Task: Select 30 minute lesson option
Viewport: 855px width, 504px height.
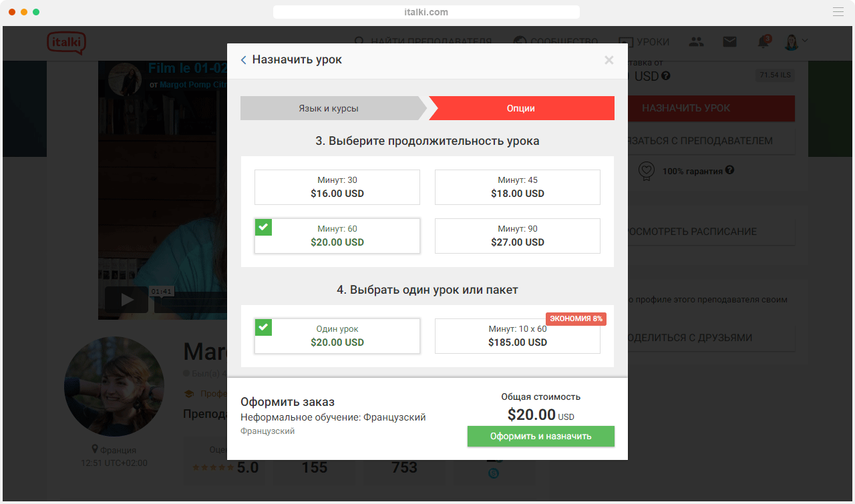Action: pos(337,187)
